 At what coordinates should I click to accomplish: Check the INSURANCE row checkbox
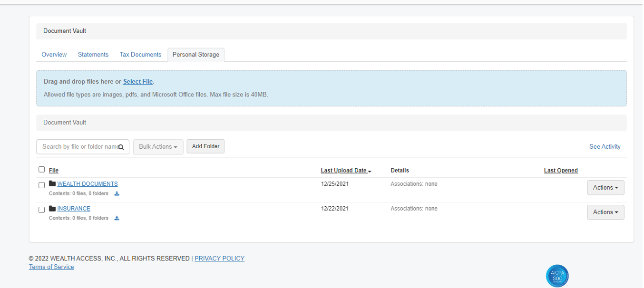41,210
